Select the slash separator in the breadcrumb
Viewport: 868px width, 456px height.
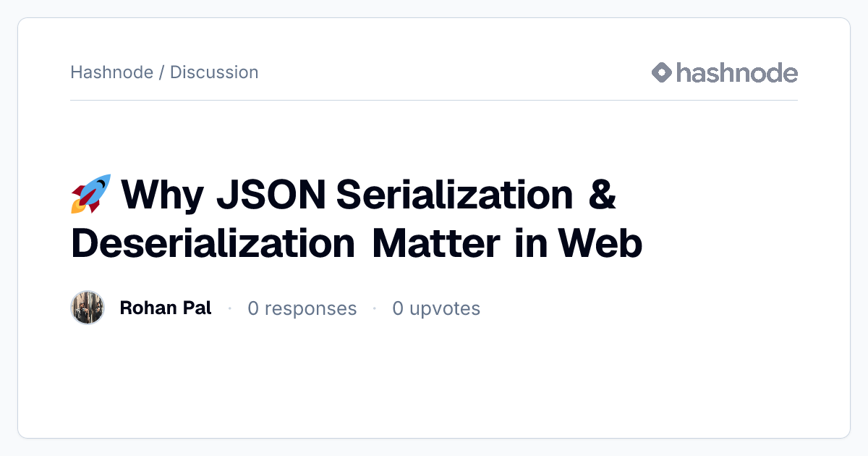click(161, 72)
